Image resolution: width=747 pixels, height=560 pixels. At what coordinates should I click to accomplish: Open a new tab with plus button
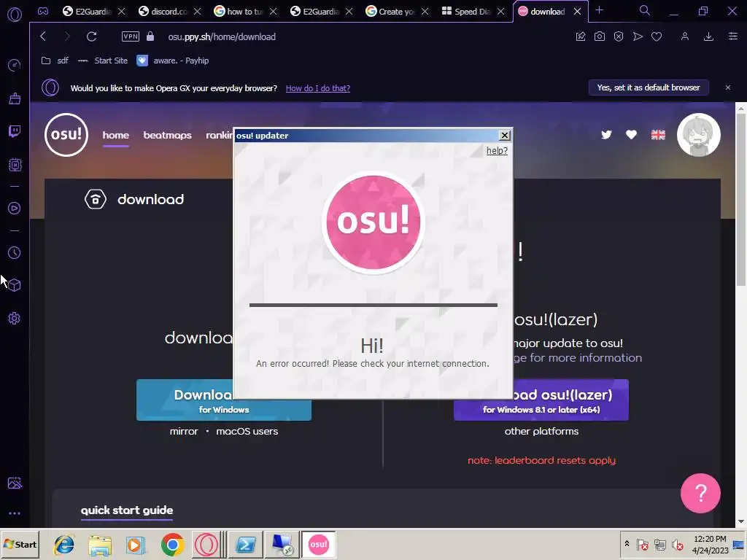(x=600, y=10)
